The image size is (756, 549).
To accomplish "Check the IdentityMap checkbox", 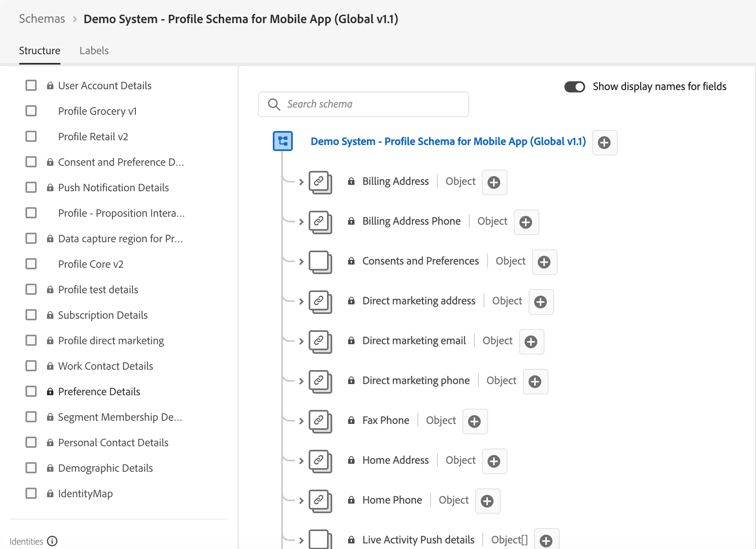I will click(x=31, y=493).
